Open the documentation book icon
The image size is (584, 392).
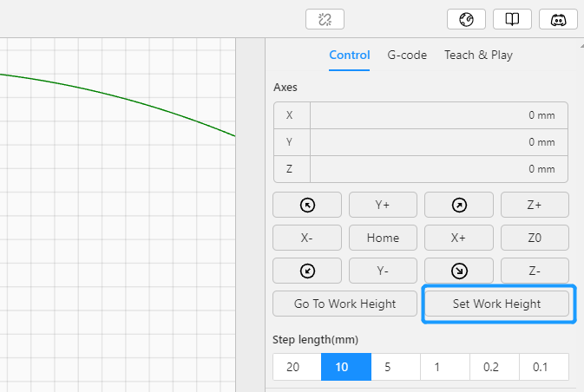pyautogui.click(x=512, y=19)
